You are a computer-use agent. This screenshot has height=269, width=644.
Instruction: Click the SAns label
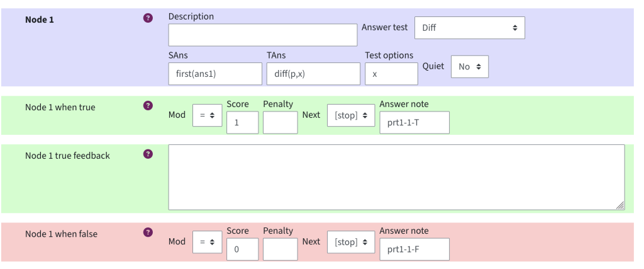tap(178, 55)
